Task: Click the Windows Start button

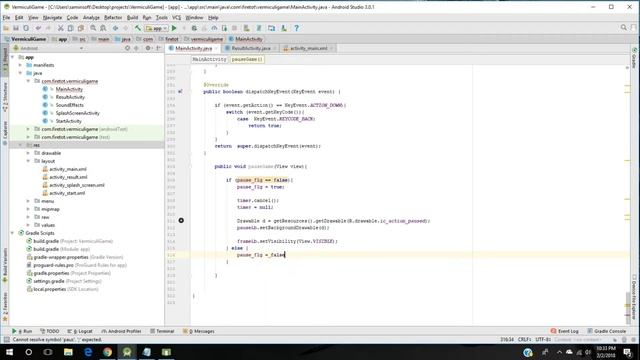Action: (9, 352)
